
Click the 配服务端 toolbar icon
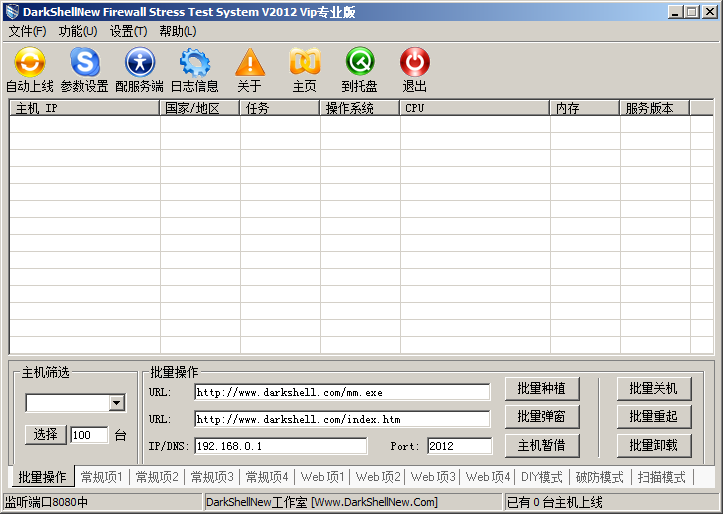point(139,64)
